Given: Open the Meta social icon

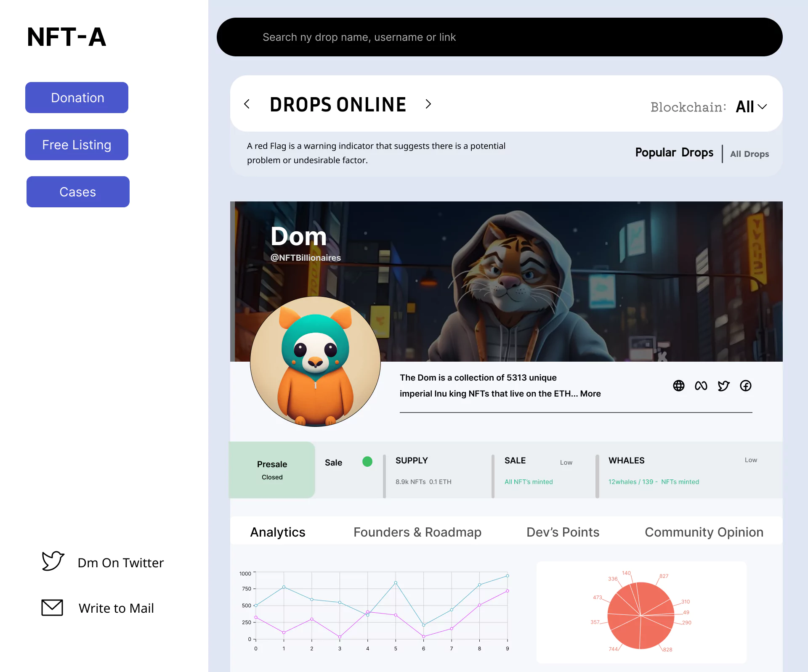Looking at the screenshot, I should 701,386.
